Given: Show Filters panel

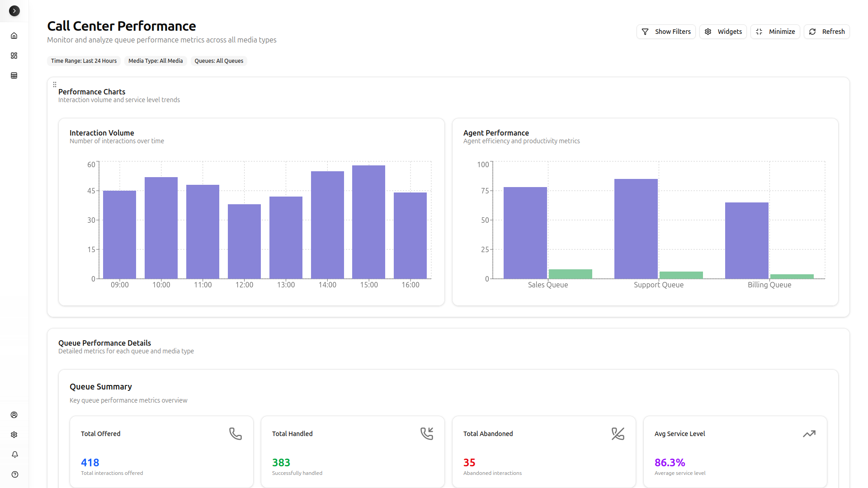Looking at the screenshot, I should [666, 32].
